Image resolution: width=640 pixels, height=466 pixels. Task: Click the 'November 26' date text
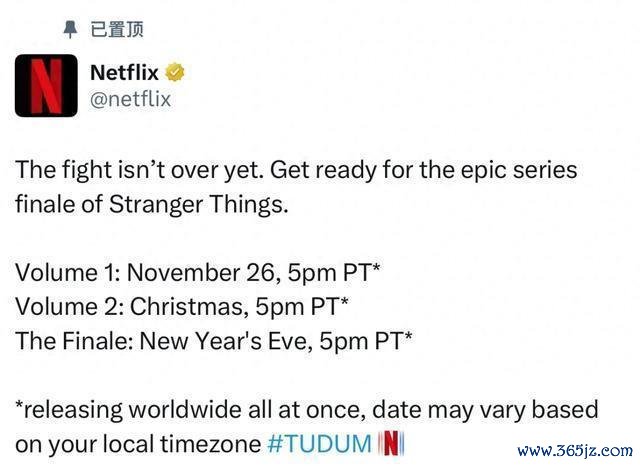[204, 273]
